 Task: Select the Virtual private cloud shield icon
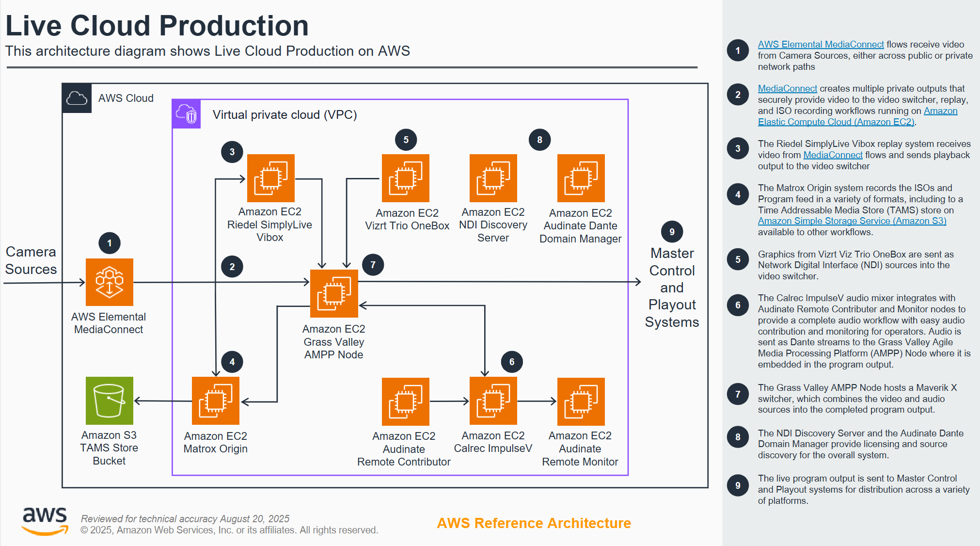[x=186, y=114]
